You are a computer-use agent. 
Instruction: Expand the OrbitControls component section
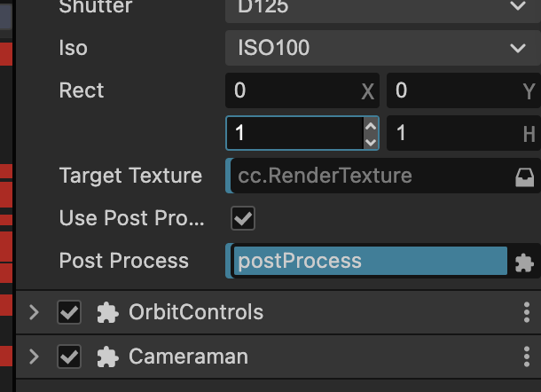(x=35, y=313)
